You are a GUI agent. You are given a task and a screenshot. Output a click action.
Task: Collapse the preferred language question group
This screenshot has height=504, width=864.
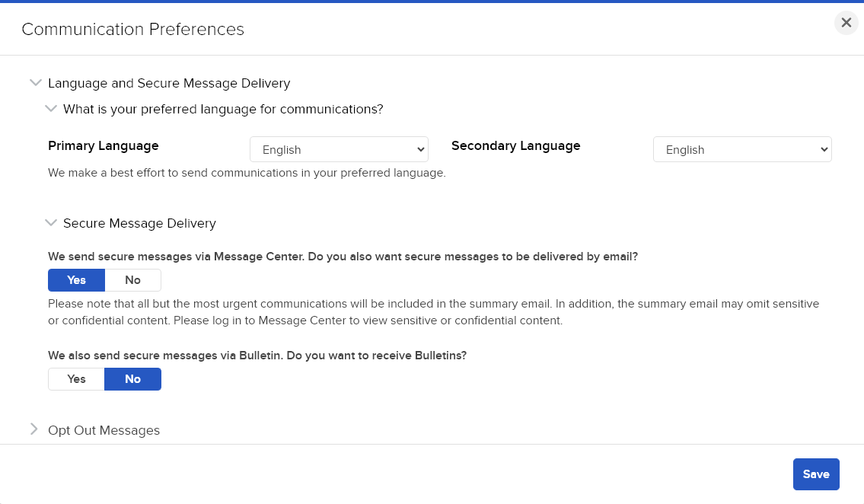51,108
